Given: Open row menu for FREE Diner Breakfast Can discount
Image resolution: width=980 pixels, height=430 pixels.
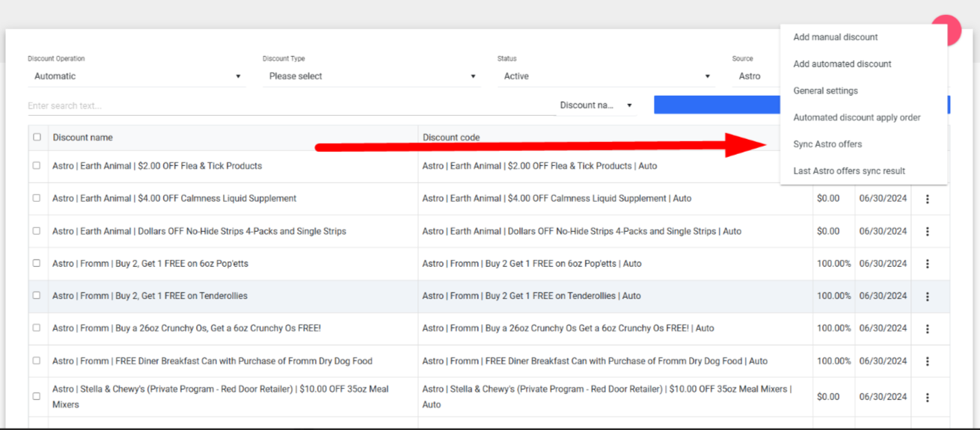Looking at the screenshot, I should coord(928,361).
